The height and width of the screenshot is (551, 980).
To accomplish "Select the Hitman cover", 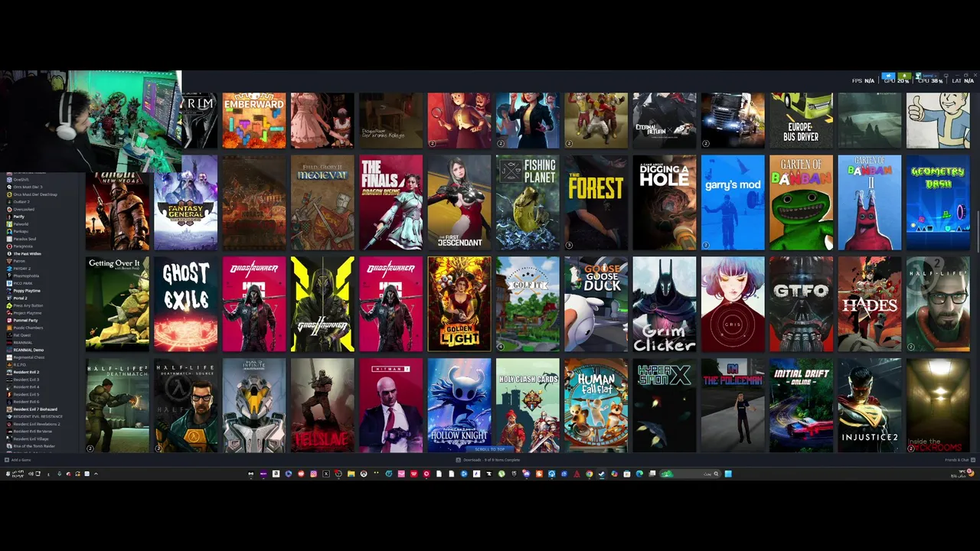I will [390, 406].
